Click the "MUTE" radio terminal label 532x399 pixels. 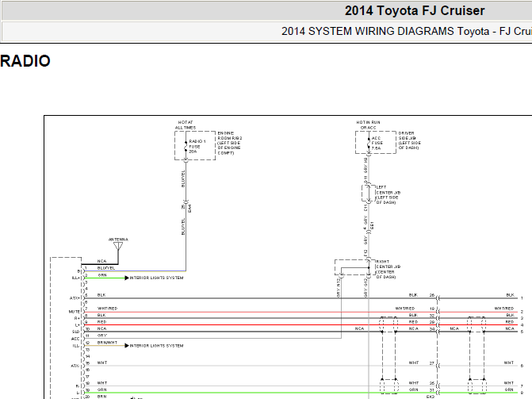click(x=75, y=312)
